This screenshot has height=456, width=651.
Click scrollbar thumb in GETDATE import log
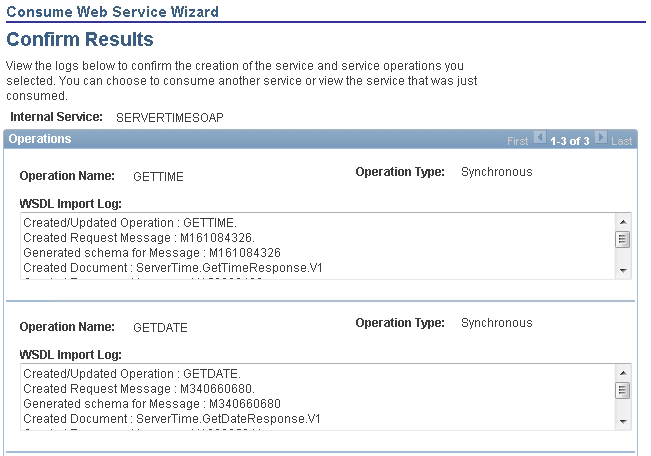point(622,390)
